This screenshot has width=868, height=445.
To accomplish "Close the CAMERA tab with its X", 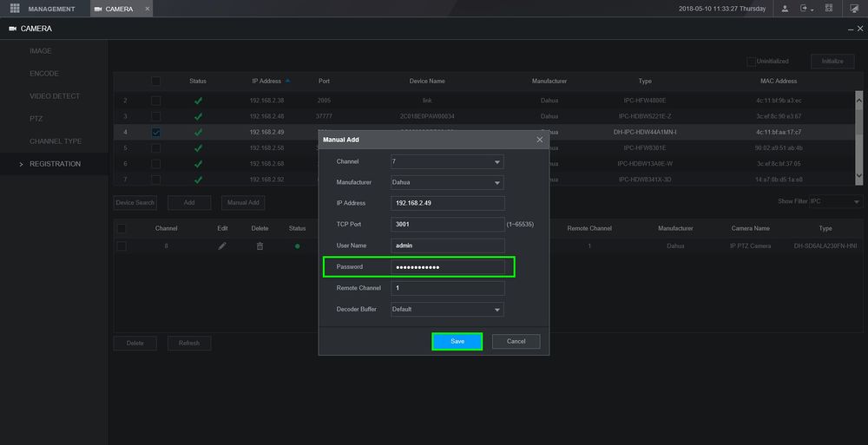I will point(147,9).
